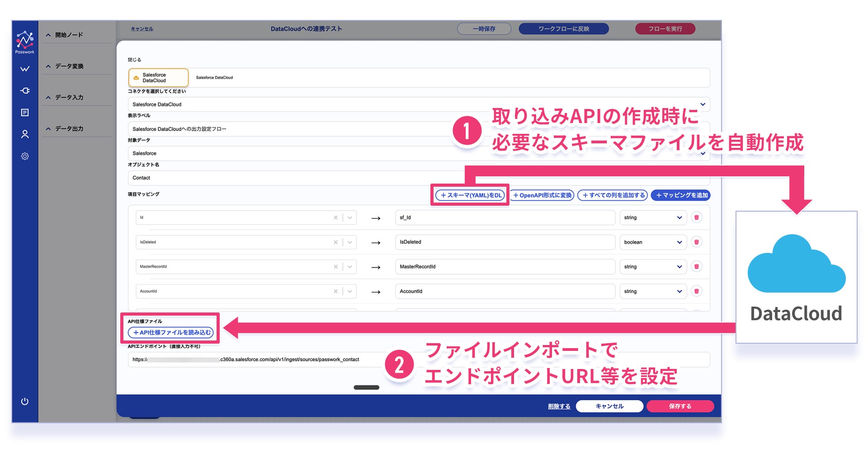Click the horizontal scroll handle below the panel

(x=366, y=388)
